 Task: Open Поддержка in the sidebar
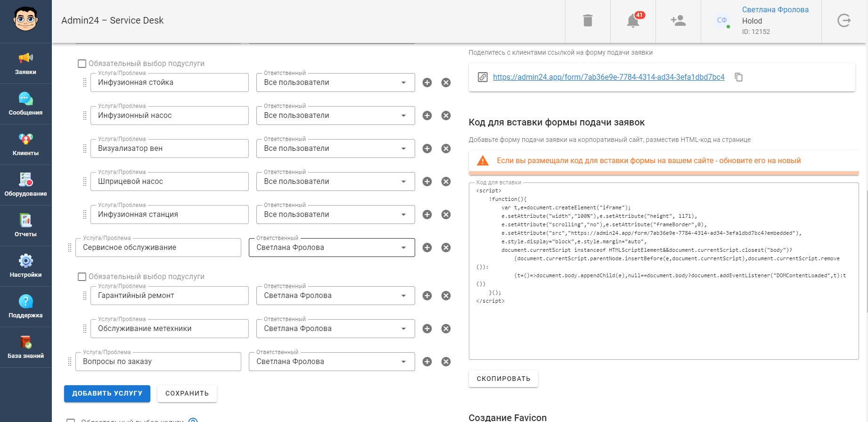point(25,307)
